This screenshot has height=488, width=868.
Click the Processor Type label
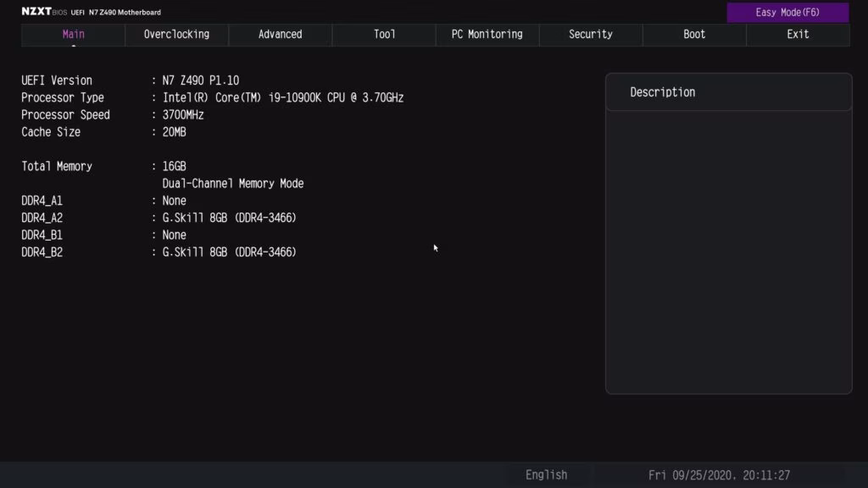tap(63, 97)
